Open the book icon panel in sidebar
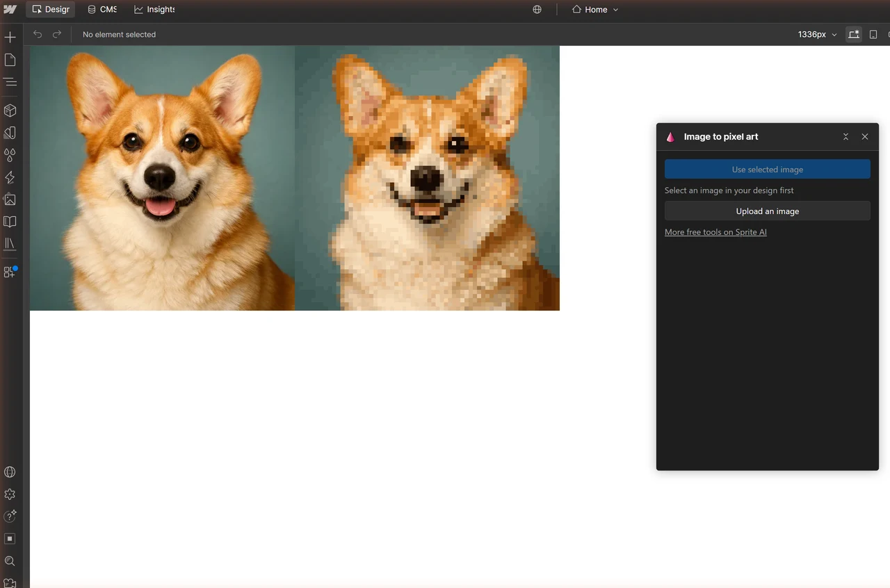 point(10,222)
